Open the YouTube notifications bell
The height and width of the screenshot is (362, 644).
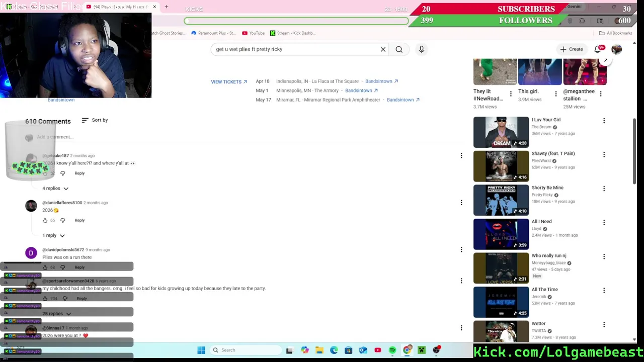[x=598, y=49]
